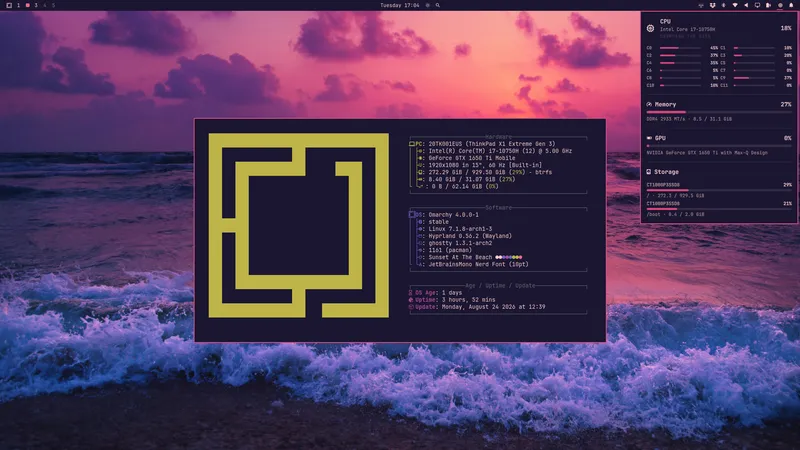The width and height of the screenshot is (800, 450).
Task: Select the active pink workspace indicator
Action: click(28, 5)
